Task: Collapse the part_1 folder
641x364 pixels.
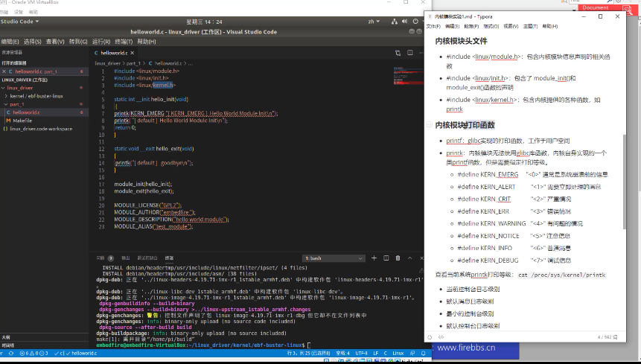Action: coord(17,103)
